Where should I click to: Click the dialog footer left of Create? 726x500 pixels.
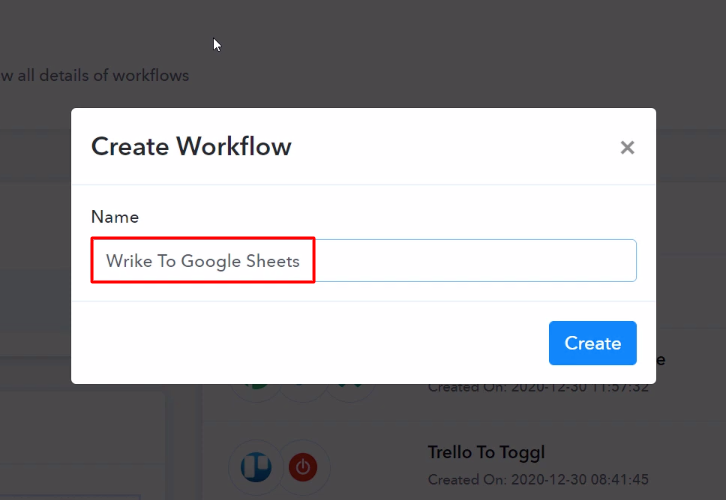tap(300, 343)
